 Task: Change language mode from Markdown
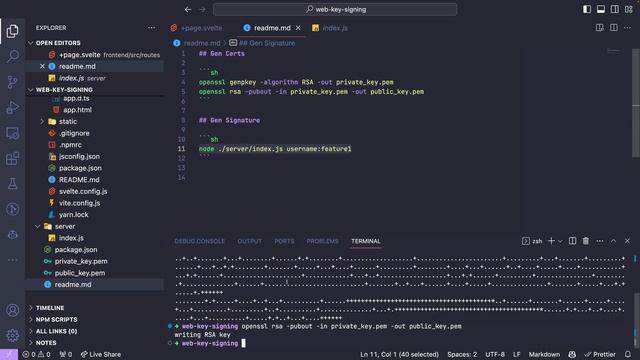coord(544,354)
